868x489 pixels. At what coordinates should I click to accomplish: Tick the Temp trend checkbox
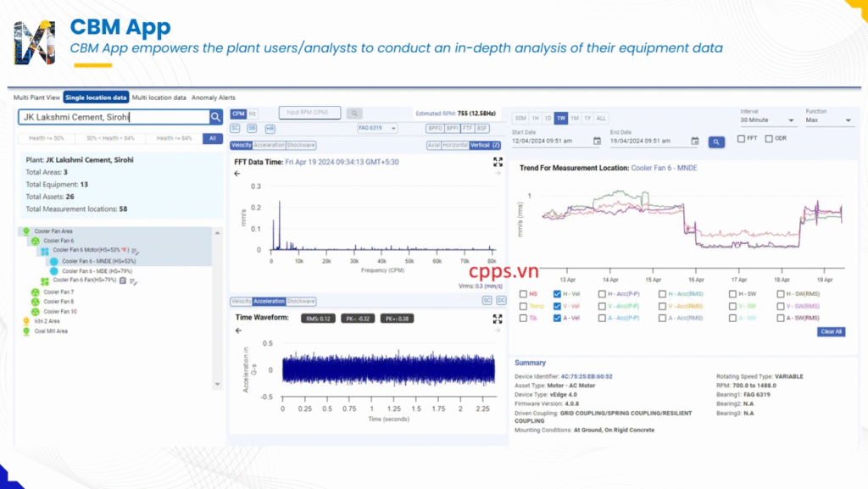pos(521,306)
